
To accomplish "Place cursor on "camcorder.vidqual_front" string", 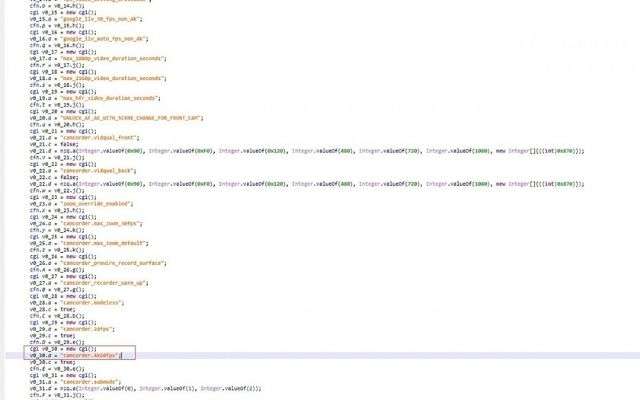I will pyautogui.click(x=99, y=137).
